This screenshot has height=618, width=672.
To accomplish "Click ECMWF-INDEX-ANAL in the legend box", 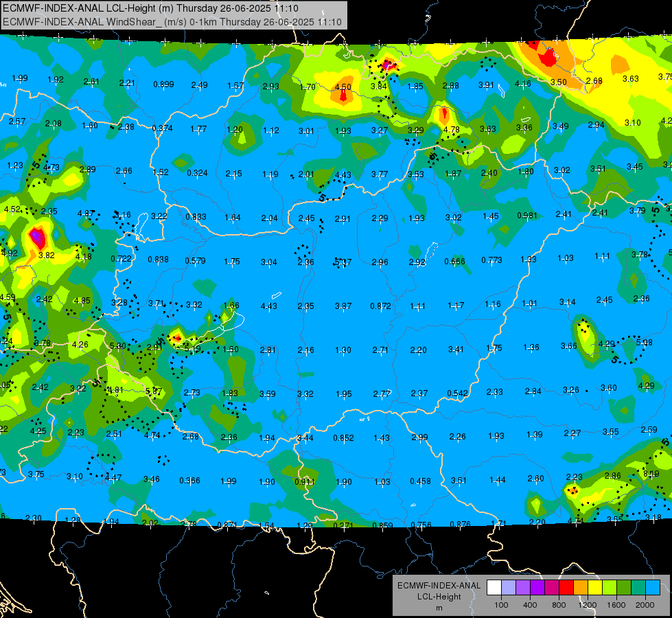I will [x=439, y=586].
